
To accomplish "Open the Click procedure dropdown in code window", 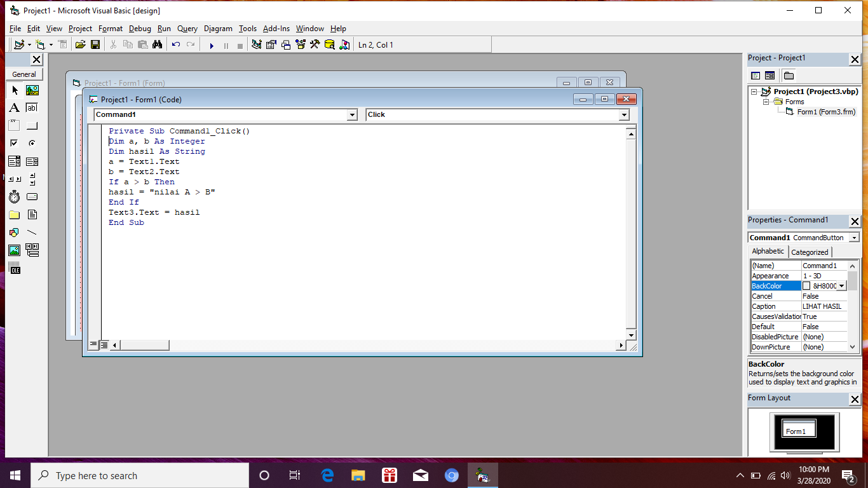I will [624, 115].
